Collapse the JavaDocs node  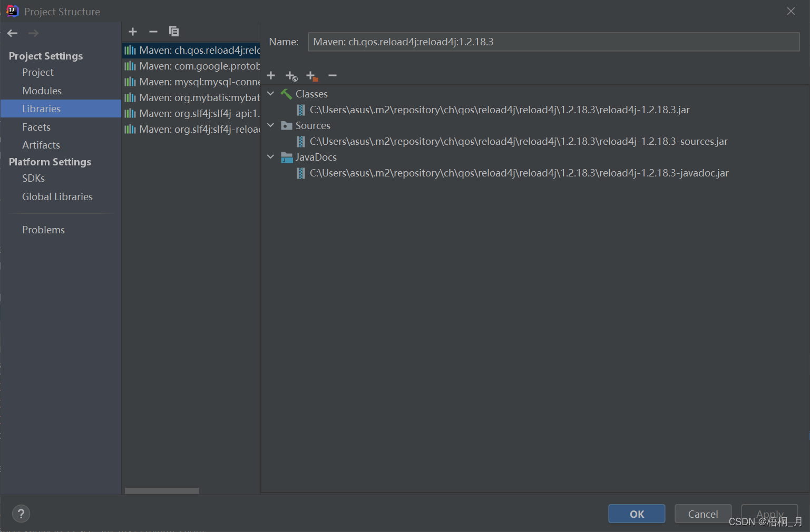click(271, 157)
